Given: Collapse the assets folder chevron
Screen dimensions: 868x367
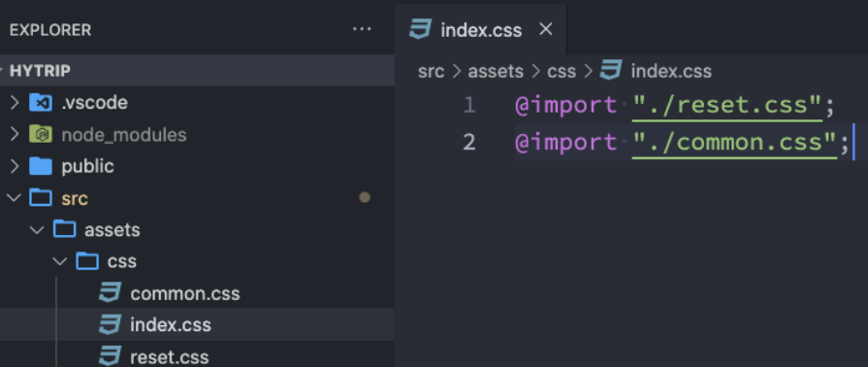Looking at the screenshot, I should click(x=37, y=229).
